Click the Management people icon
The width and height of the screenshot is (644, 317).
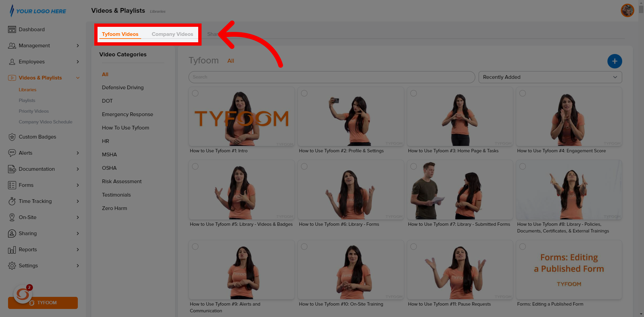point(12,46)
